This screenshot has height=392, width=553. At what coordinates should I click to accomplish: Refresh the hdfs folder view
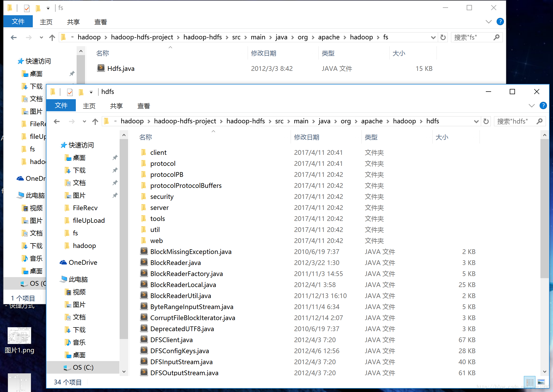(x=486, y=121)
